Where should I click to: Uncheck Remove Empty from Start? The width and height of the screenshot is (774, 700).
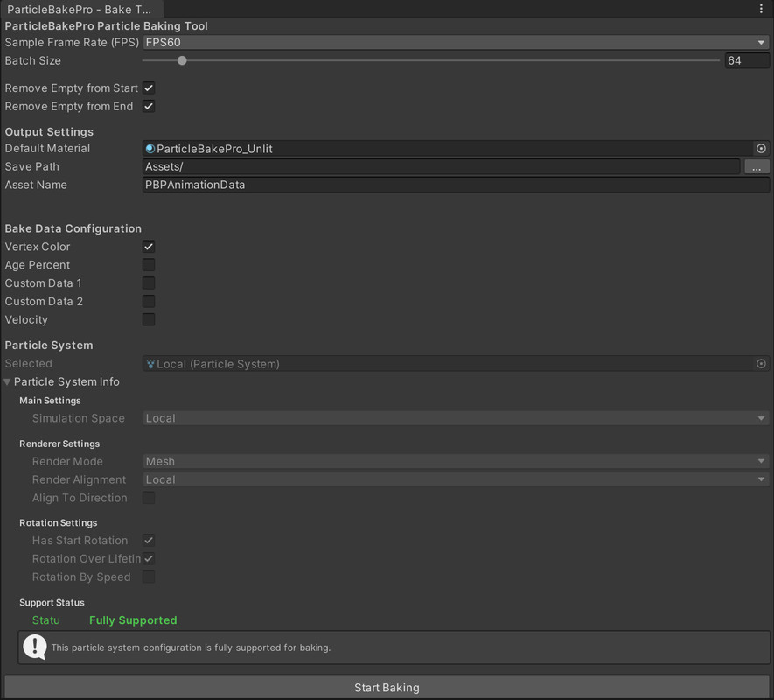149,87
